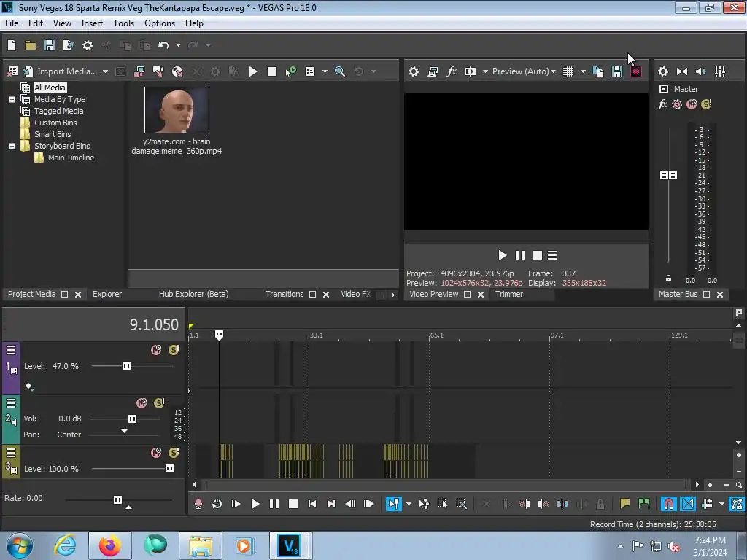Open project properties gear in main toolbar
Screen dimensions: 747x560
(x=88, y=45)
